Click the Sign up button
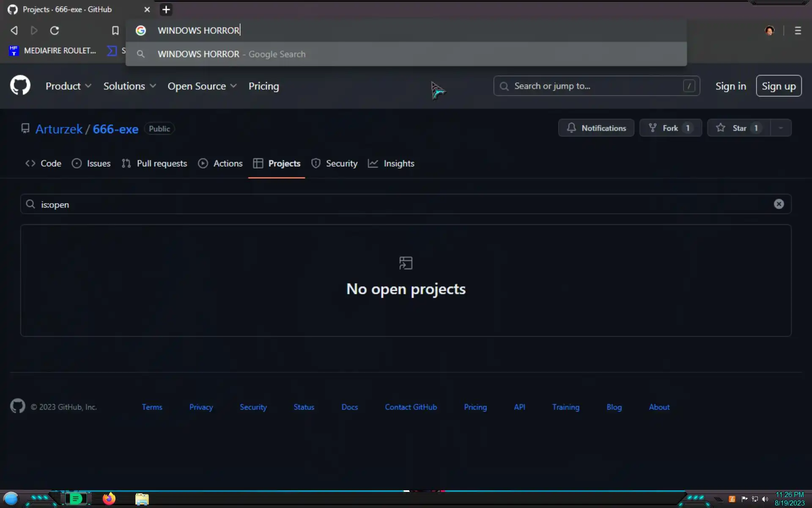 pos(778,86)
